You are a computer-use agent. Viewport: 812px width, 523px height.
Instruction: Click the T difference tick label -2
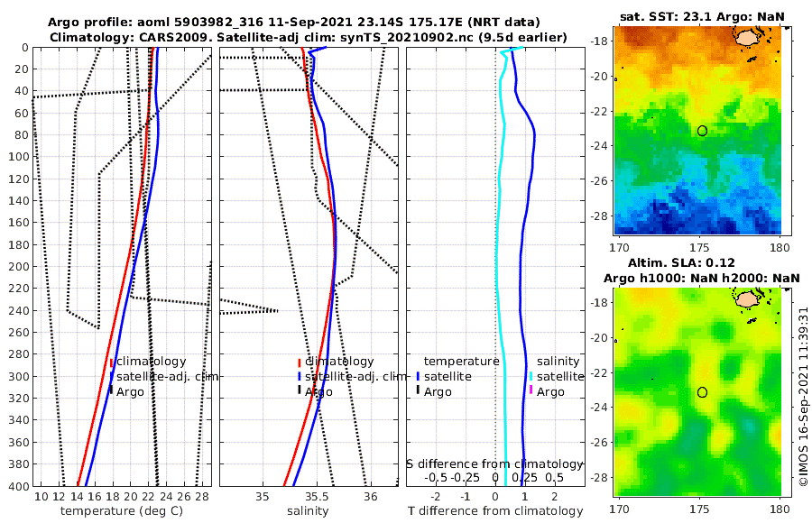click(436, 497)
